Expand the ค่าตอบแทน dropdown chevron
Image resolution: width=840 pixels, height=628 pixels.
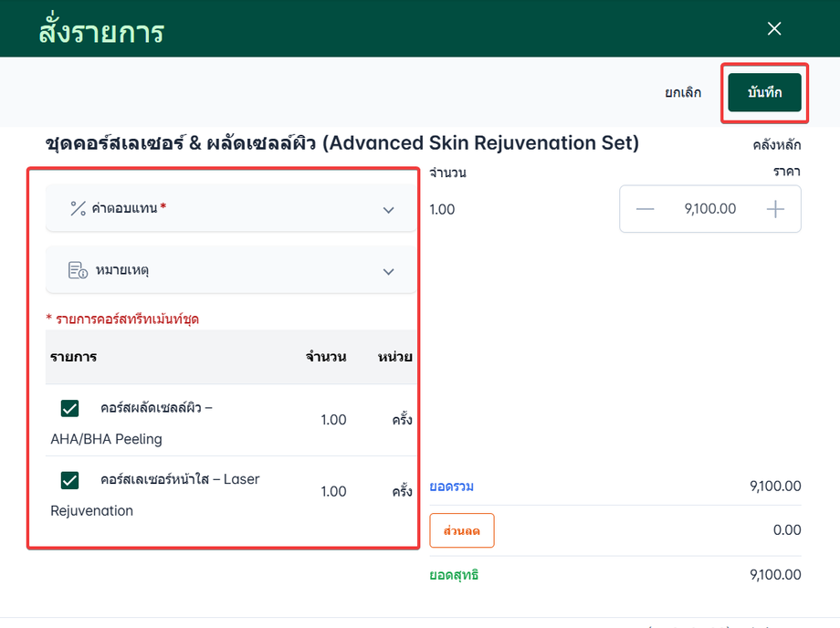click(388, 210)
